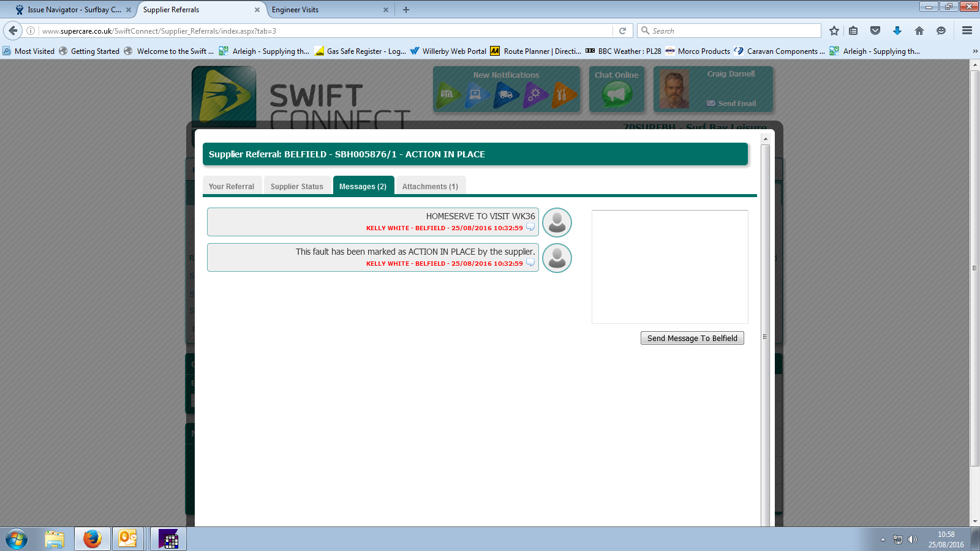Click the avatar beside HOMESERVE TO VISIT message
This screenshot has height=551, width=980.
coord(557,222)
